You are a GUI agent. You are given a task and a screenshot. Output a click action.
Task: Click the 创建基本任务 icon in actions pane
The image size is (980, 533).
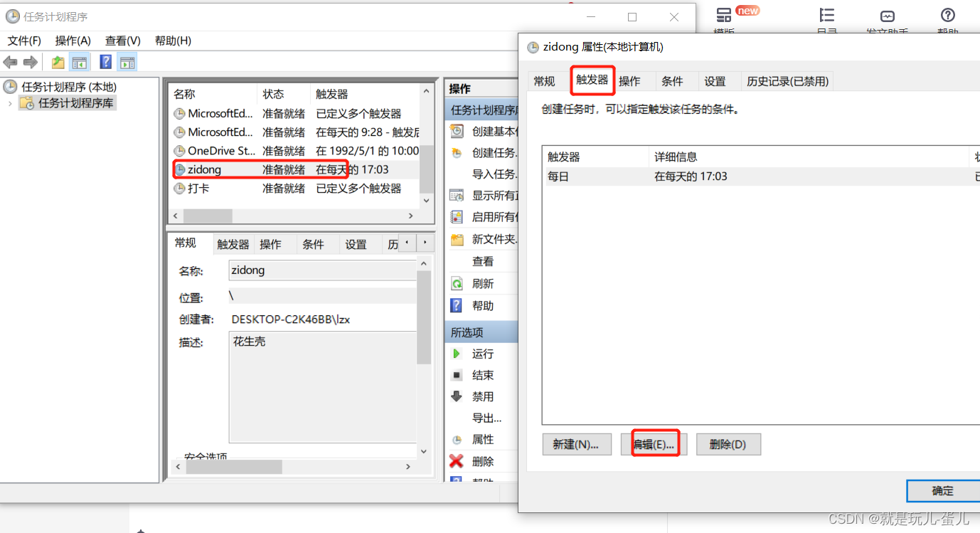pyautogui.click(x=457, y=132)
